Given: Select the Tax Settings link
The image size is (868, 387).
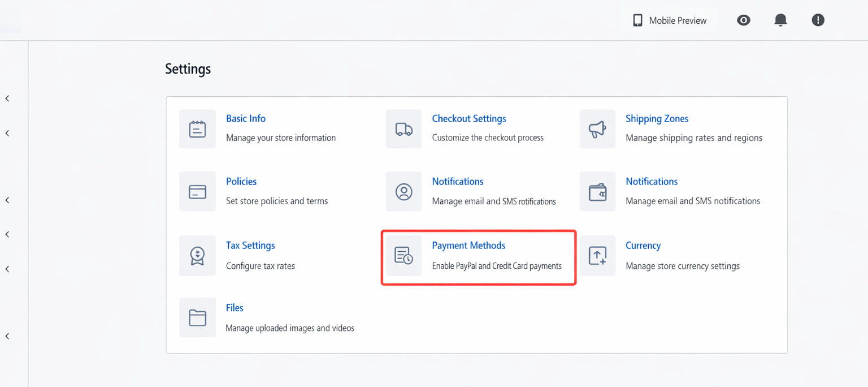Looking at the screenshot, I should pyautogui.click(x=250, y=246).
